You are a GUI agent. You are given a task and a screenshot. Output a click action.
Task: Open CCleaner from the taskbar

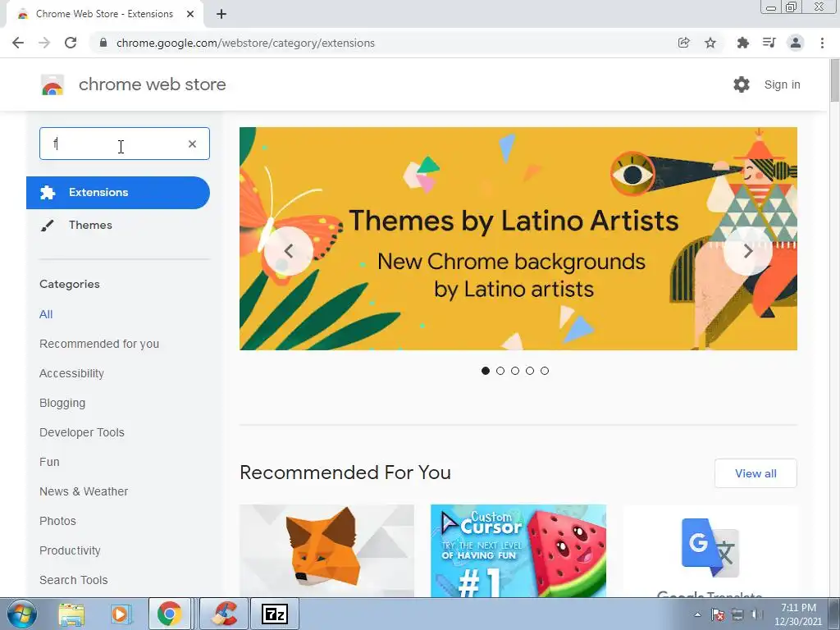[226, 614]
